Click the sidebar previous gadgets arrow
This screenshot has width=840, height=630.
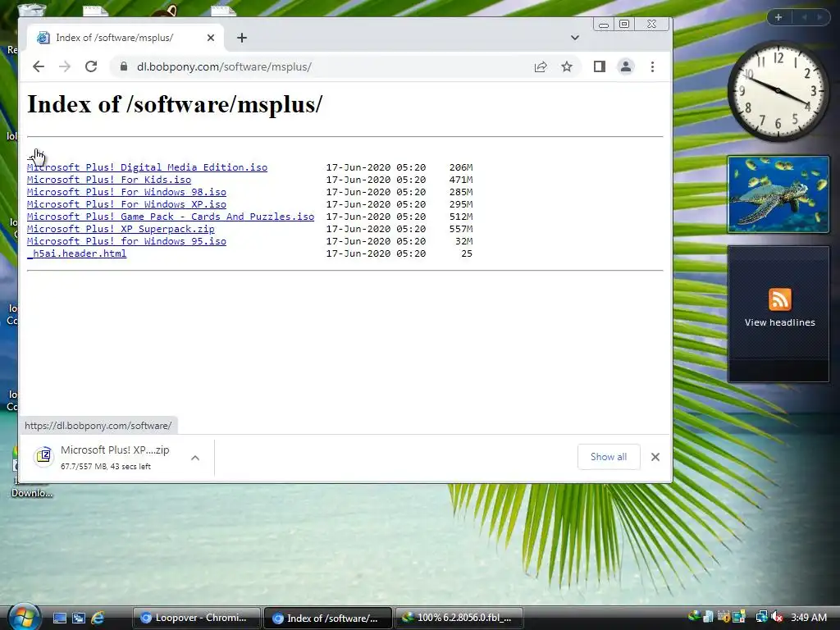click(x=804, y=17)
